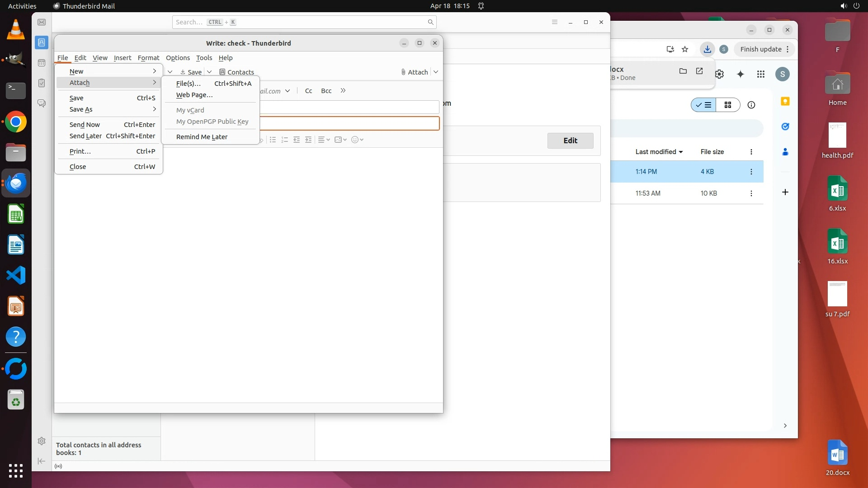Click the highlighted subject input field

tap(349, 123)
